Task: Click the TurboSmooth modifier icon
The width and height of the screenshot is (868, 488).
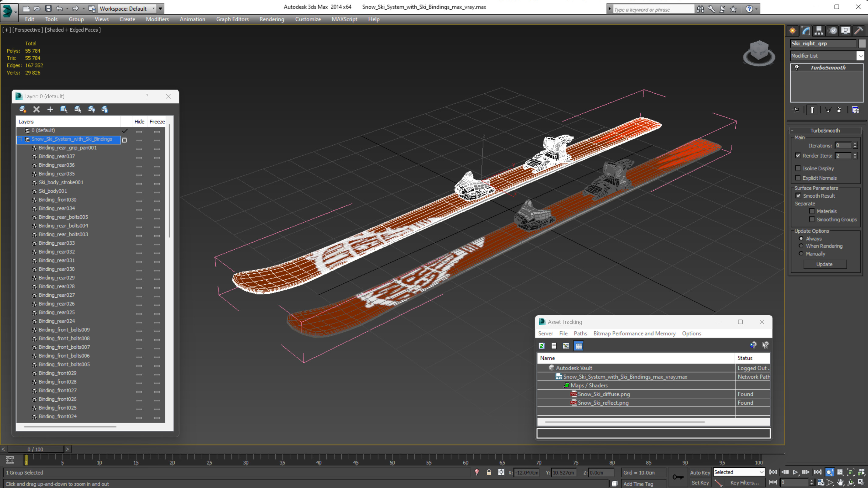Action: pos(797,67)
